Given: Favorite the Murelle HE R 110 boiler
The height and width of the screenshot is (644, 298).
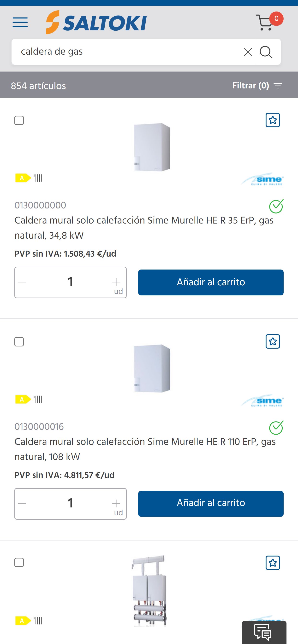Looking at the screenshot, I should pyautogui.click(x=273, y=341).
